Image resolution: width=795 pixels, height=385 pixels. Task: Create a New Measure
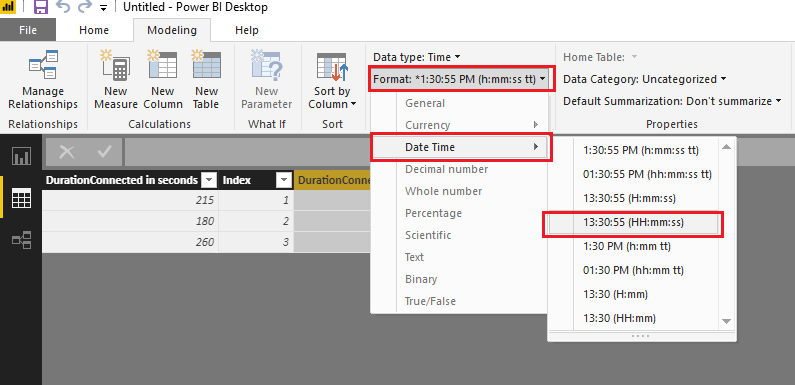pos(116,80)
